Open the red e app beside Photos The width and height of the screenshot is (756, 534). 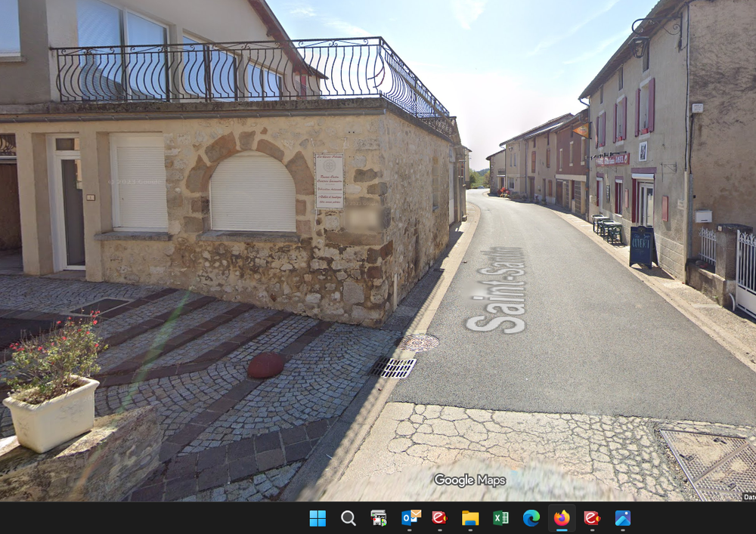[592, 518]
